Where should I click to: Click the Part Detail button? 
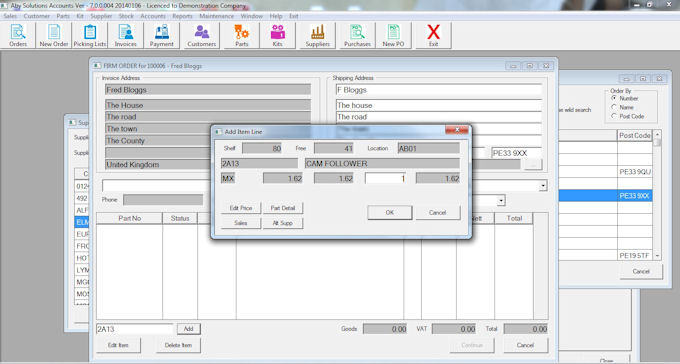pyautogui.click(x=283, y=208)
